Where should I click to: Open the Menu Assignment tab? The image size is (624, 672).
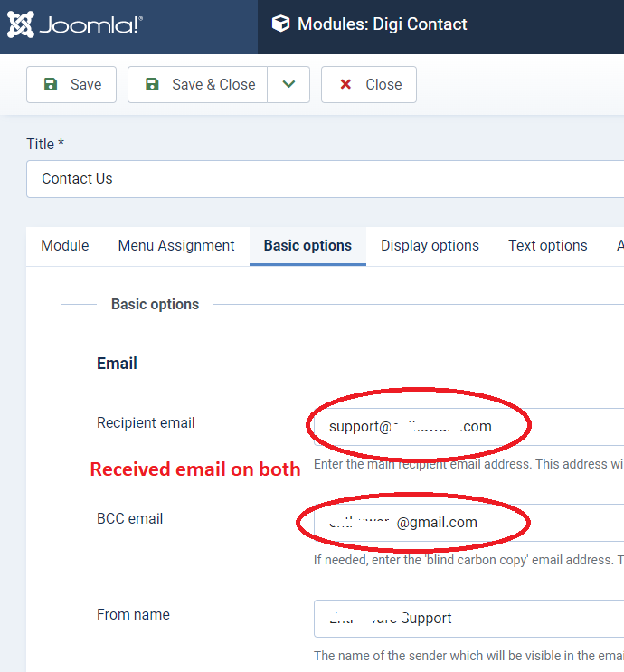(x=176, y=246)
